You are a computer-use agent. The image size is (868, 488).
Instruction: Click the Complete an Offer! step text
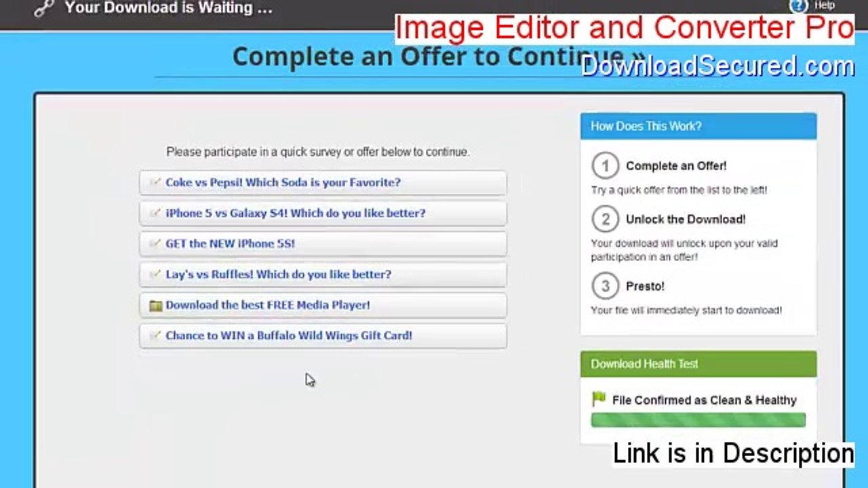pos(676,166)
